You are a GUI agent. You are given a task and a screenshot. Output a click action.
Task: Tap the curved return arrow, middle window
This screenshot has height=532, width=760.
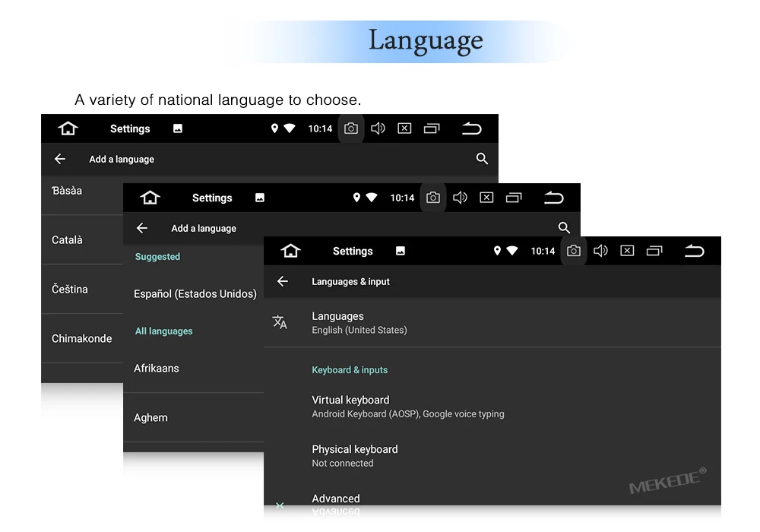[x=553, y=198]
